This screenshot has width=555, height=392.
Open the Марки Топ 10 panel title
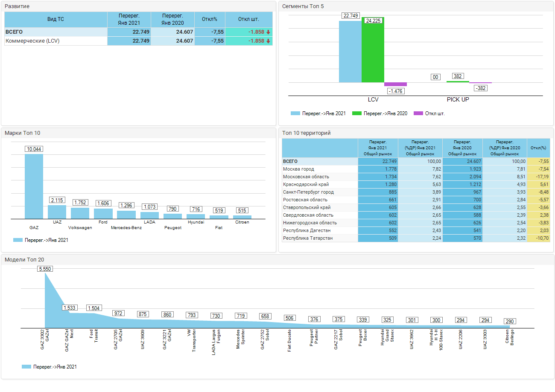click(22, 133)
